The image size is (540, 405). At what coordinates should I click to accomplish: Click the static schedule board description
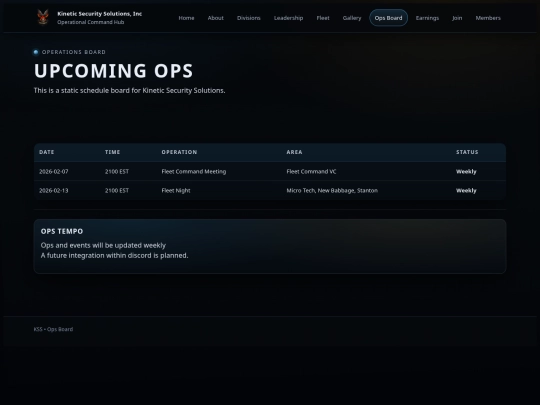coord(129,91)
